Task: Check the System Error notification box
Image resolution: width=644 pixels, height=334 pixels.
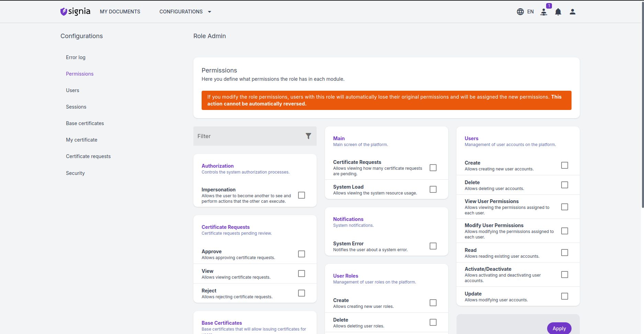Action: tap(433, 246)
